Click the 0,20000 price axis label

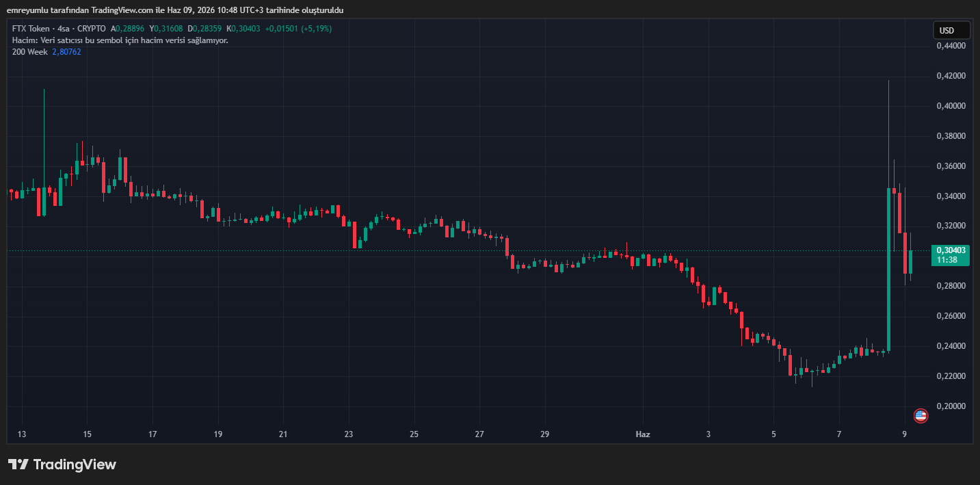click(x=951, y=406)
